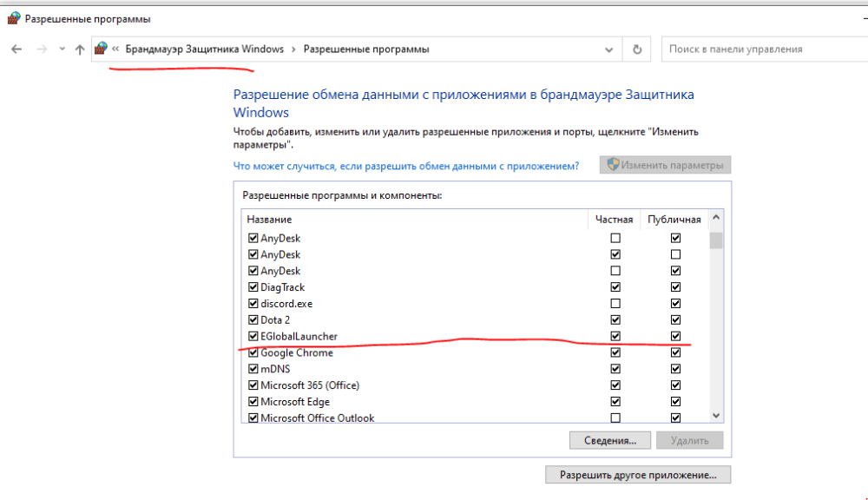Click the Изменить параметры button
This screenshot has height=500, width=868.
[x=665, y=165]
